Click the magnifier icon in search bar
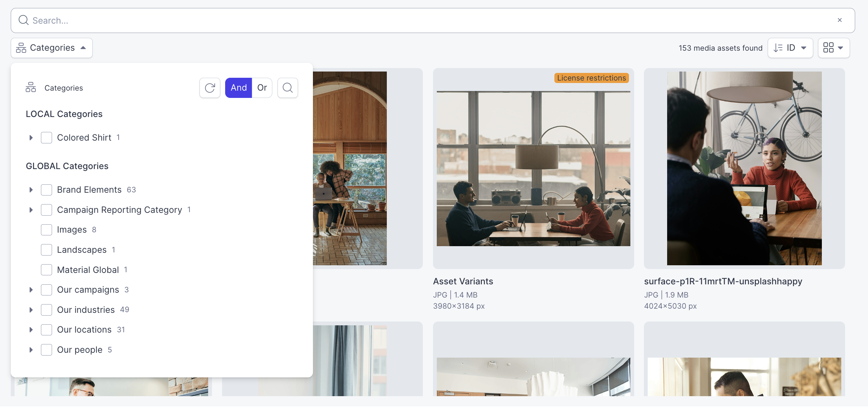This screenshot has height=409, width=868. [x=24, y=20]
